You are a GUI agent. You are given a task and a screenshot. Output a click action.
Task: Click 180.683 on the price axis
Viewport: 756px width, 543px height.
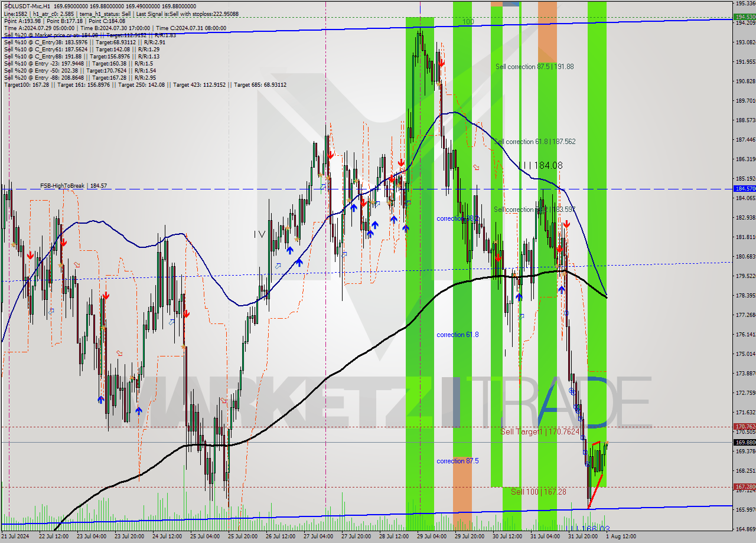tap(745, 257)
